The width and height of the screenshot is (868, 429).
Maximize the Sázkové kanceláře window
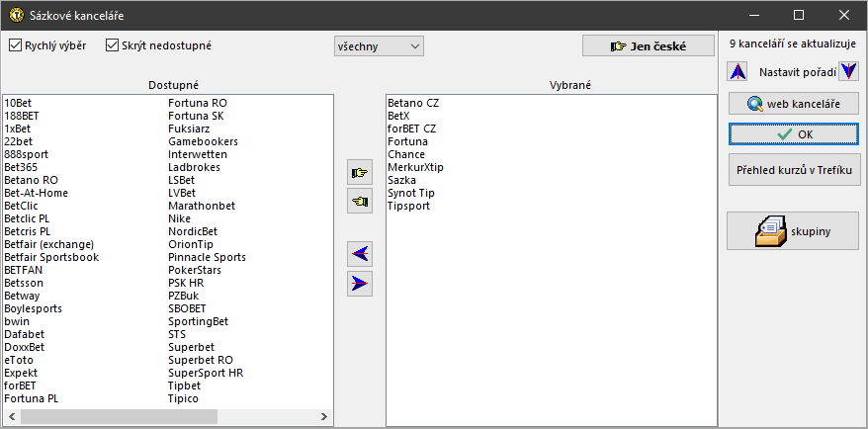[x=799, y=16]
